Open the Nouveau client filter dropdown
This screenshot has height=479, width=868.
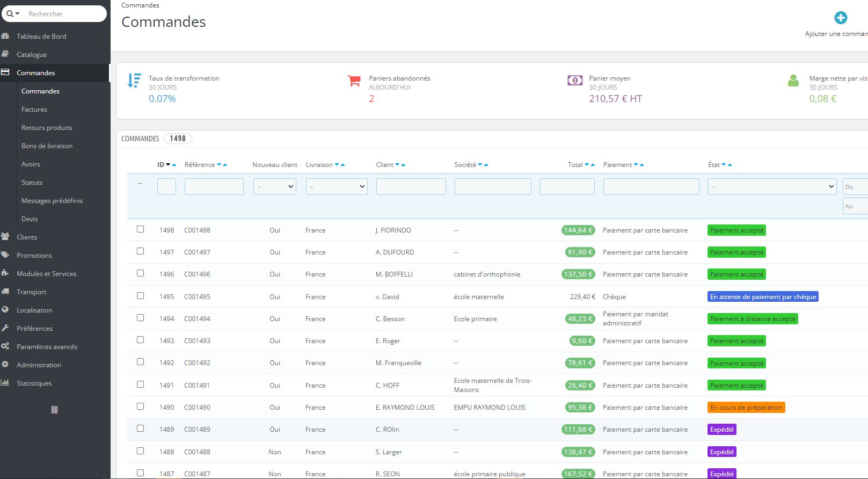pyautogui.click(x=274, y=187)
